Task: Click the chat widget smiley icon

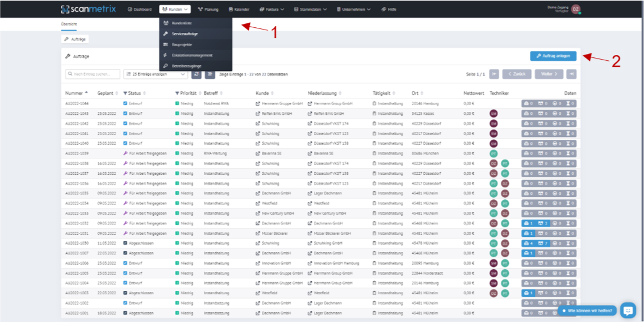Action: [x=628, y=310]
